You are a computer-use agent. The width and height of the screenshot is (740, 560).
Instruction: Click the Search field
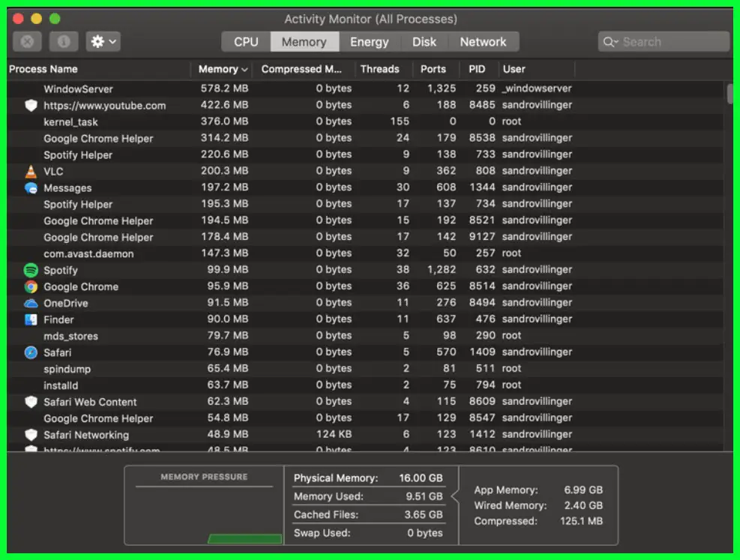pos(664,41)
